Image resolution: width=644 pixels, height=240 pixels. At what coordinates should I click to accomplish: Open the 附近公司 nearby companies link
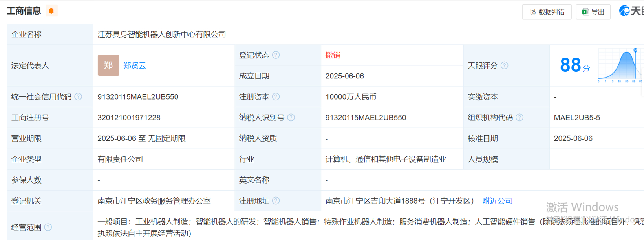pyautogui.click(x=498, y=201)
